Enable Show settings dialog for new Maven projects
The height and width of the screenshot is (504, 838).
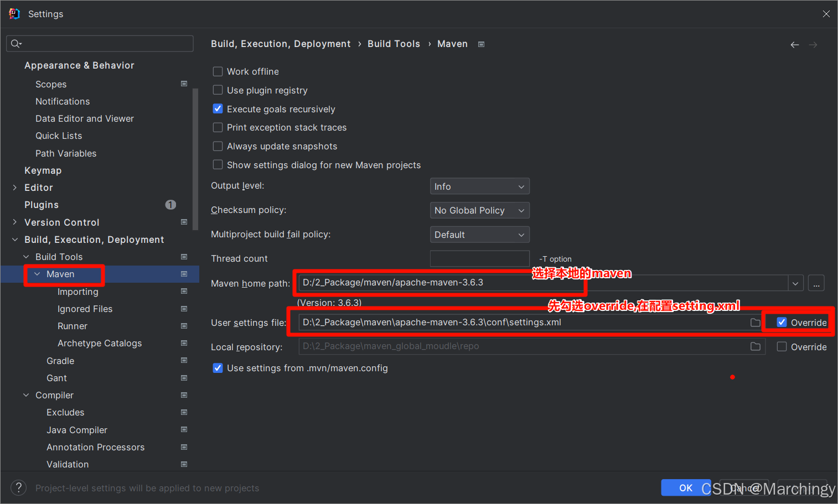click(x=218, y=165)
